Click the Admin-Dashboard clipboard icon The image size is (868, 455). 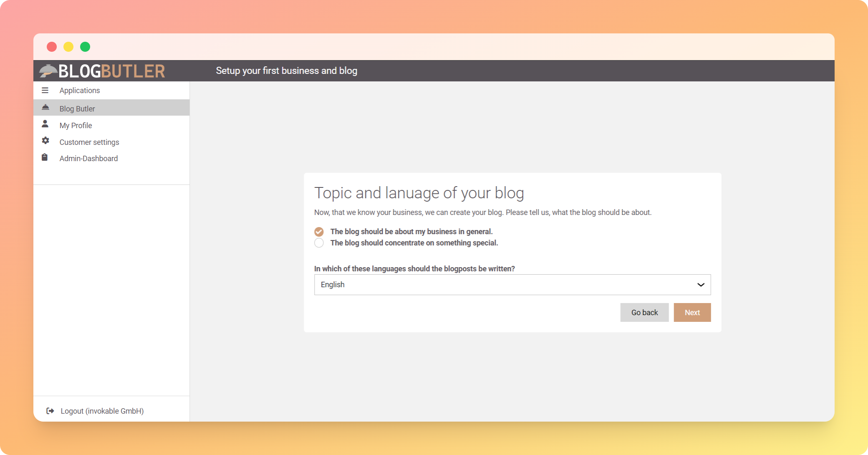(x=45, y=157)
